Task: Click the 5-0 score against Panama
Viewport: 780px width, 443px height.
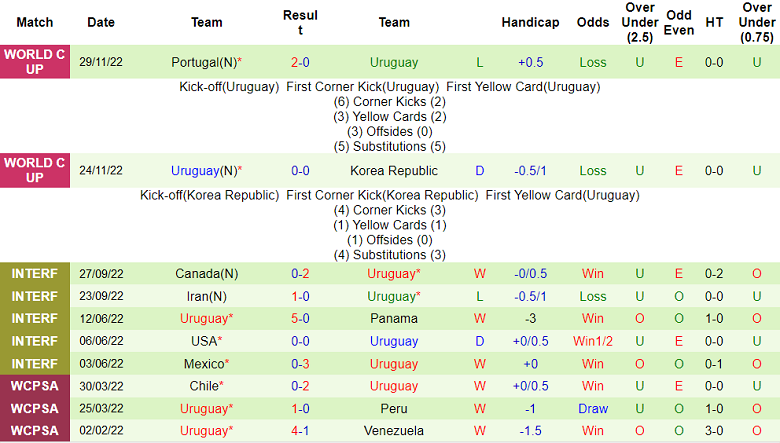Action: coord(300,319)
